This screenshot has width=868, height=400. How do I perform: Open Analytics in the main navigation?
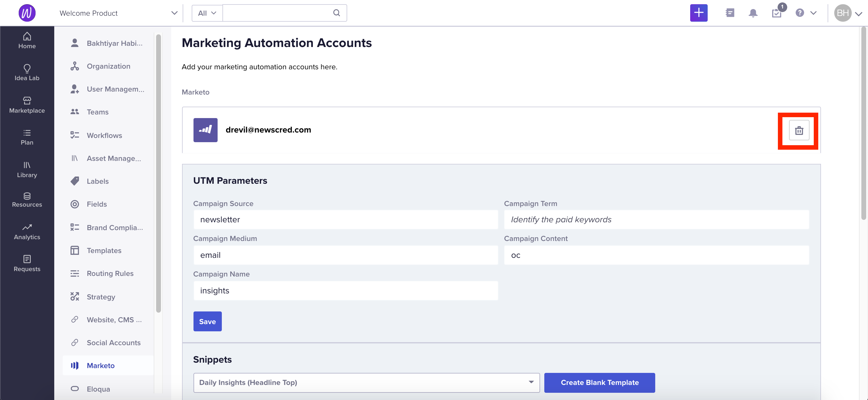pos(27,231)
